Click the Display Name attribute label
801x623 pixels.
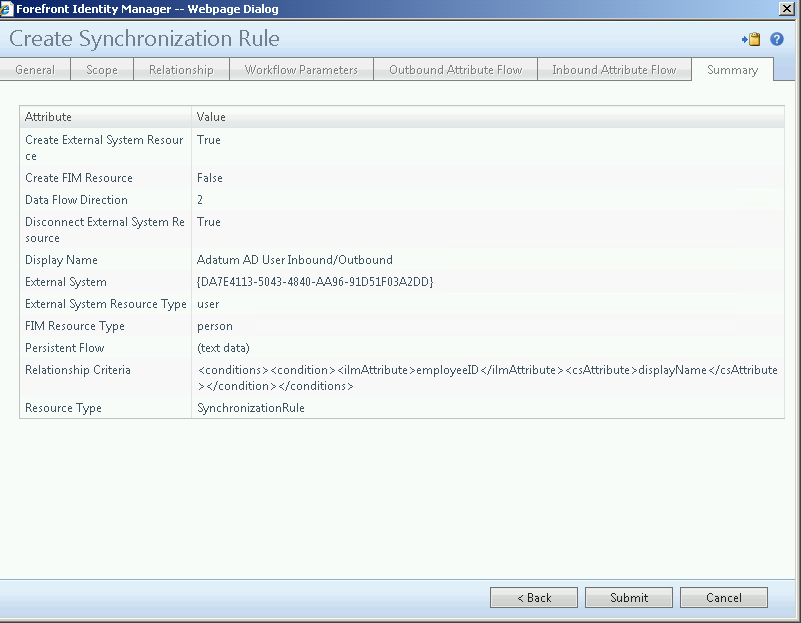pyautogui.click(x=61, y=260)
